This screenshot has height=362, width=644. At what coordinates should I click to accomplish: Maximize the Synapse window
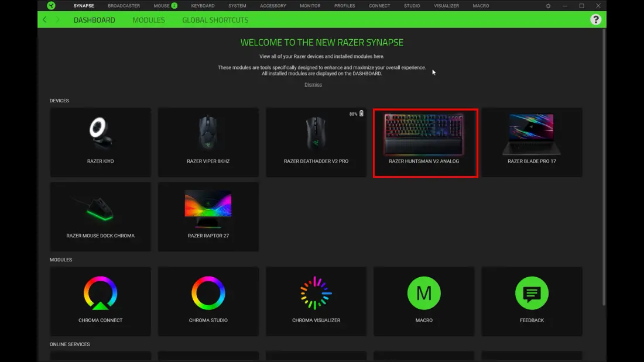pos(581,6)
